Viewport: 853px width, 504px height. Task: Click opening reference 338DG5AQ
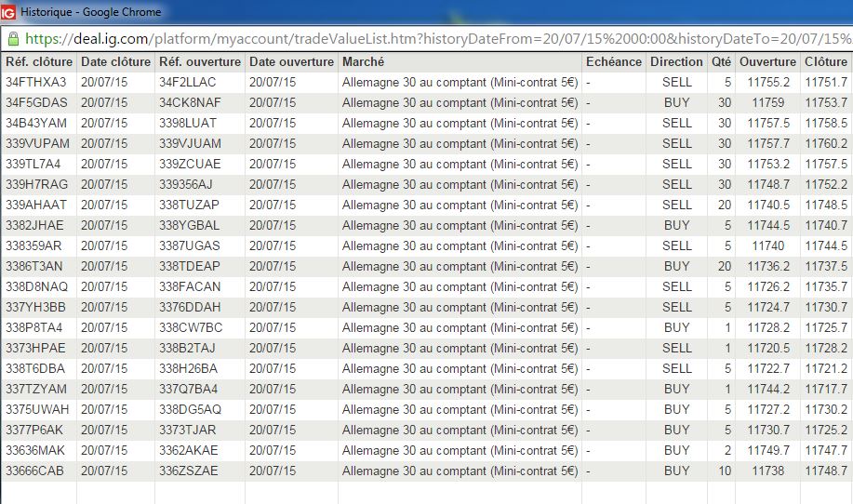coord(190,409)
